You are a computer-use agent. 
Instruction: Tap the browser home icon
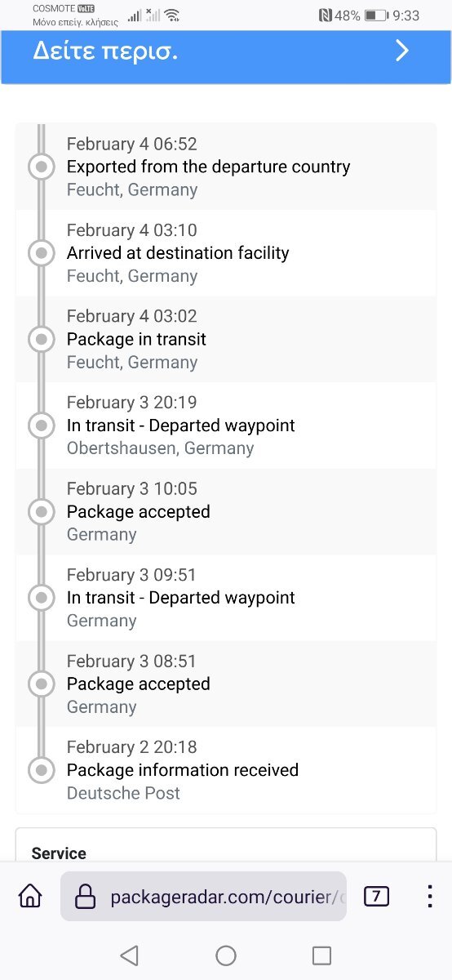pyautogui.click(x=30, y=896)
